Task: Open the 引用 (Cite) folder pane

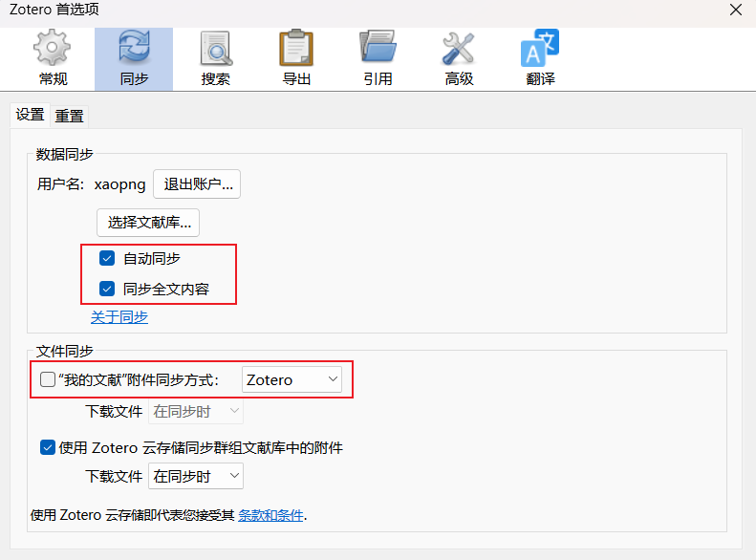Action: 378,59
